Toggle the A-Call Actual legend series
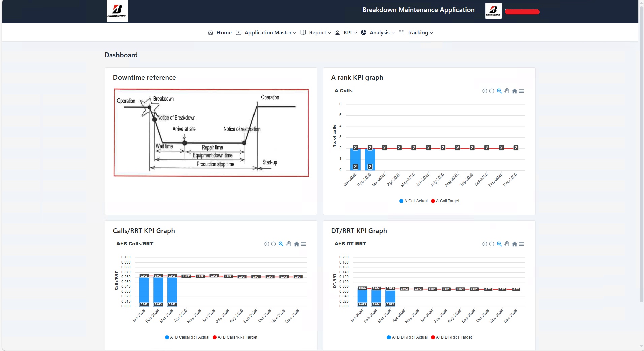This screenshot has width=644, height=351. [x=413, y=201]
